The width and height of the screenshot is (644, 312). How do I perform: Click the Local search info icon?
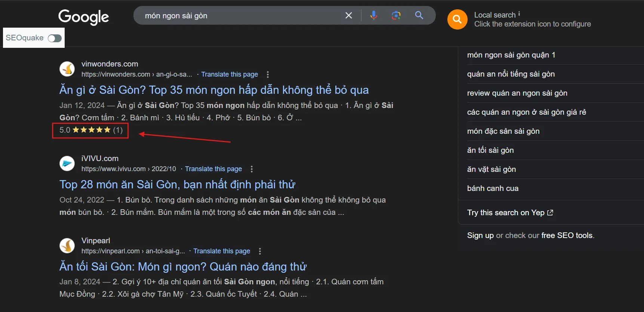click(x=519, y=14)
